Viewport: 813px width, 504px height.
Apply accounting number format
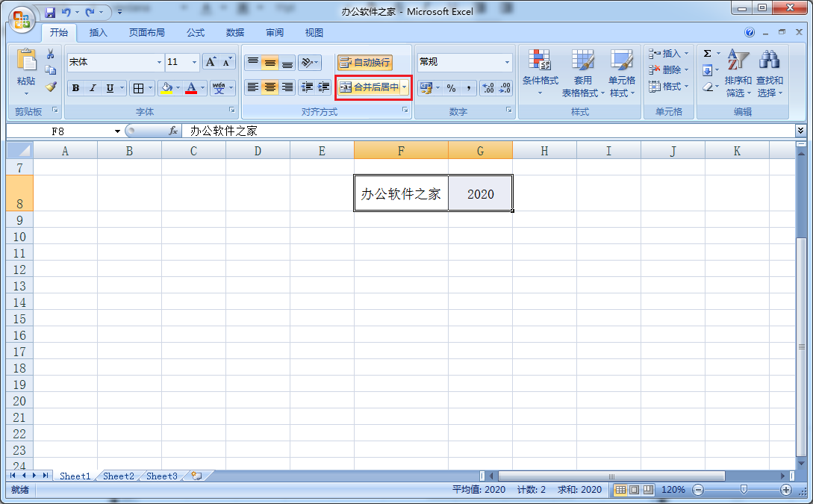pos(426,88)
